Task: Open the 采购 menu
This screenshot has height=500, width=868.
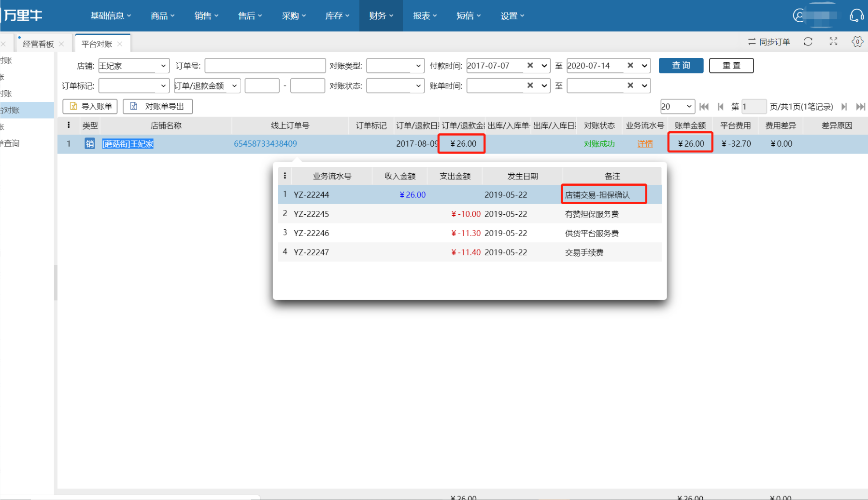Action: point(294,16)
